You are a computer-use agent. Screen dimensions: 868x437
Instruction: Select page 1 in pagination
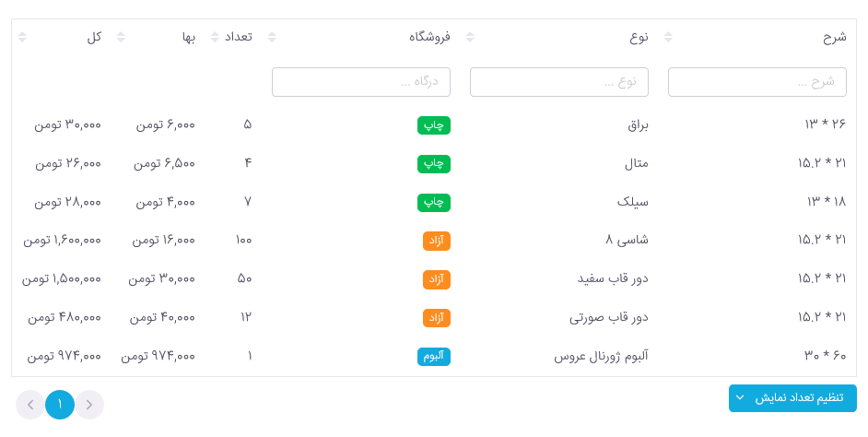pyautogui.click(x=60, y=405)
